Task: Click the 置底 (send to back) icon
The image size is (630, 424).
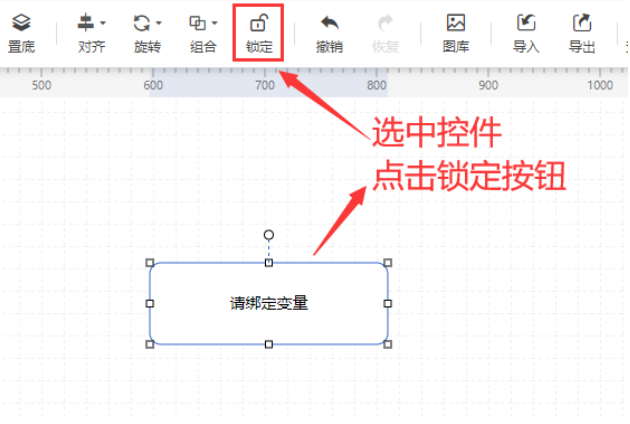Action: click(x=21, y=23)
